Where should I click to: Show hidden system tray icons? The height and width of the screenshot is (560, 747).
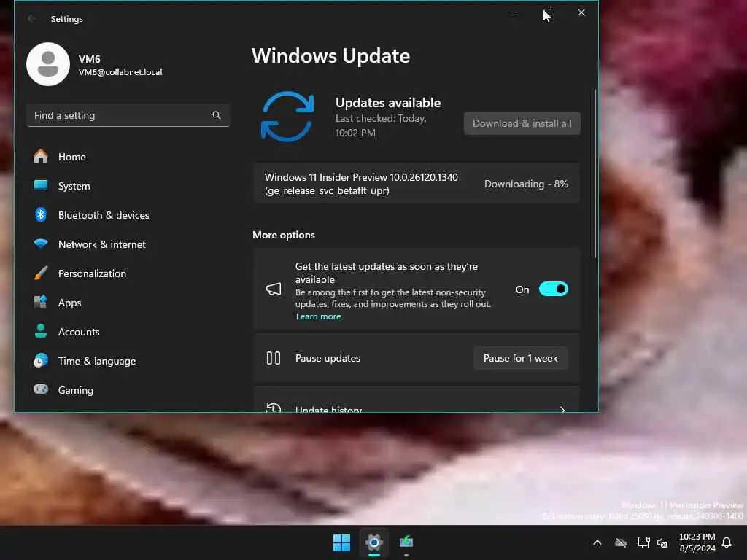pos(597,542)
